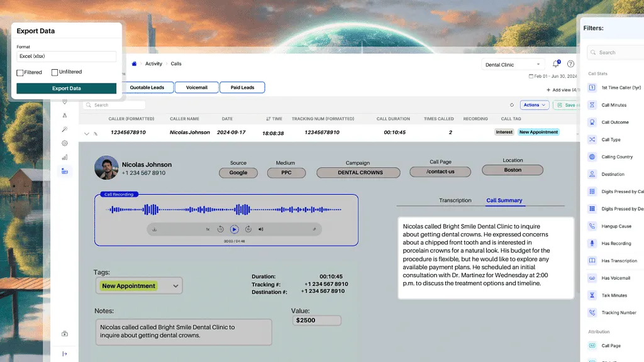Go to home via breadcrumb icon
Image resolution: width=644 pixels, height=362 pixels.
coord(134,63)
